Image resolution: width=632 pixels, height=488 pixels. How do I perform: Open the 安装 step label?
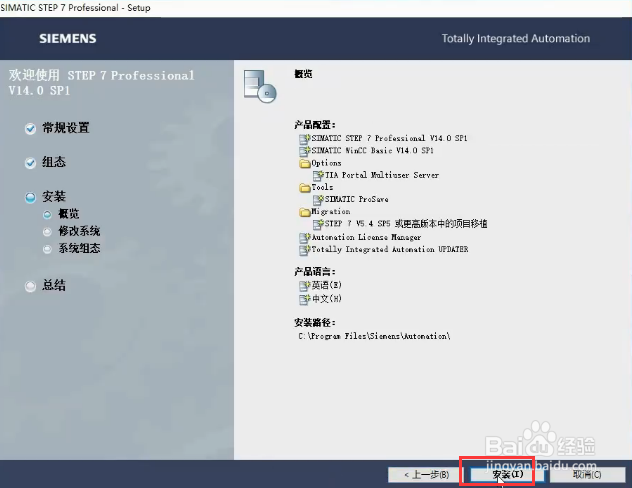pos(54,197)
